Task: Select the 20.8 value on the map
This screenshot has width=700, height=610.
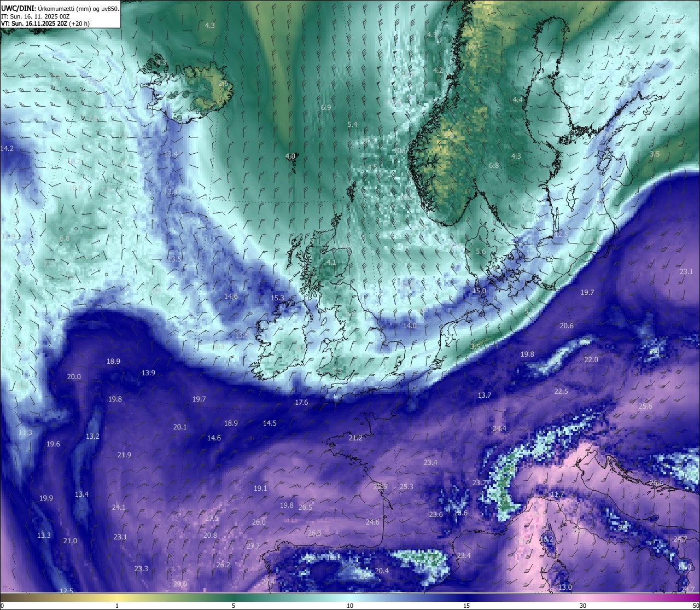Action: pyautogui.click(x=210, y=536)
